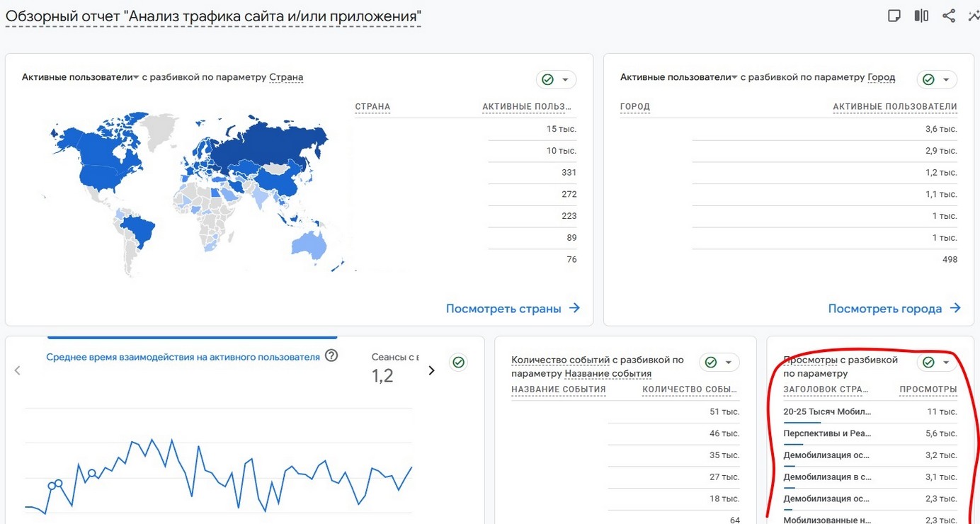This screenshot has width=980, height=524.
Task: Select the 20-25 Тысяч Мобил... page row
Action: pos(827,411)
